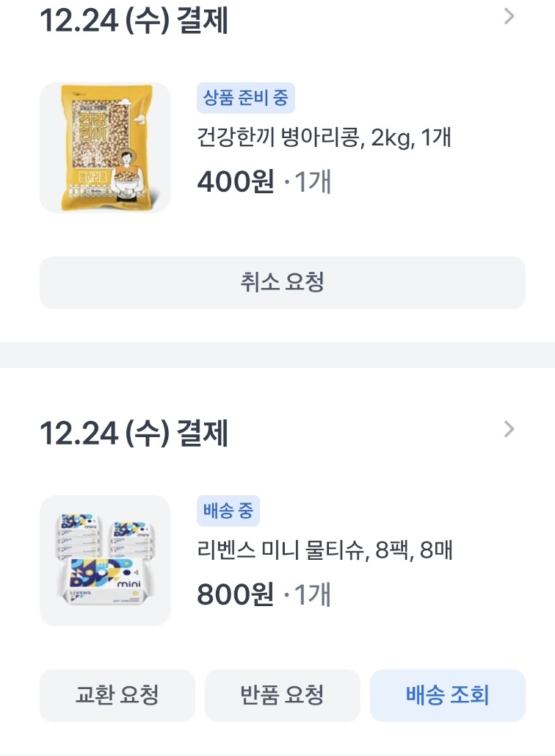The image size is (555, 756).
Task: Open the chickpea order's 12.24 (수) 결제 header
Action: pyautogui.click(x=134, y=21)
